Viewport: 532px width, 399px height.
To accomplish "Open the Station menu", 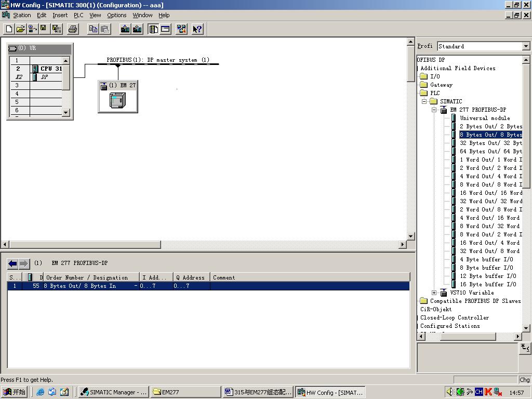I will click(22, 15).
